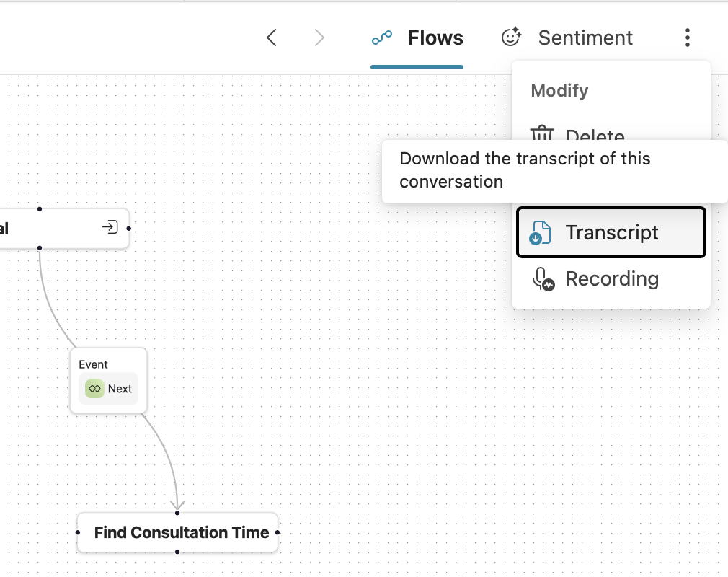Image resolution: width=728 pixels, height=577 pixels.
Task: Select the Next event badge
Action: pyautogui.click(x=108, y=389)
